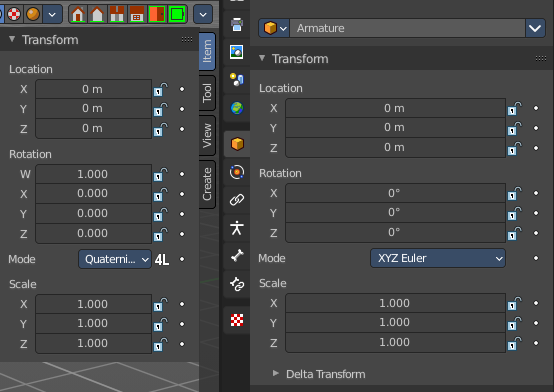This screenshot has width=554, height=392.
Task: Browse objects via cube dropdown beside Armature
Action: pyautogui.click(x=274, y=28)
